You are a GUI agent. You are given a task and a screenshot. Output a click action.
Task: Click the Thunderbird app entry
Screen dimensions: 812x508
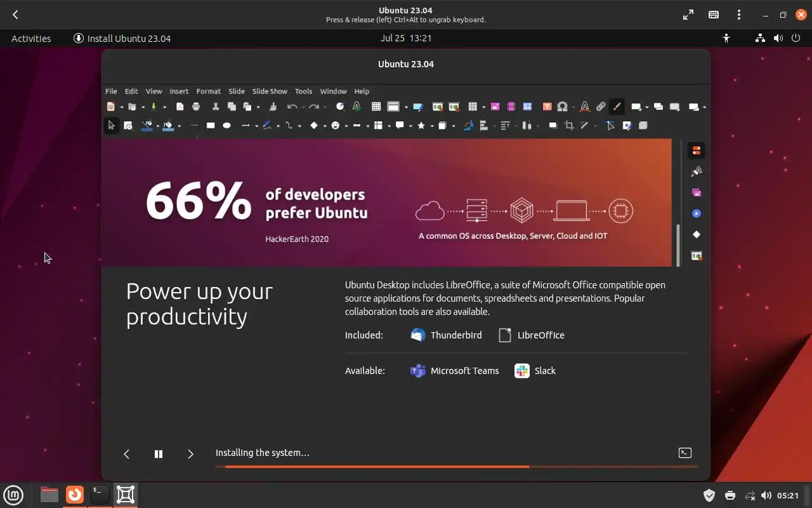click(x=447, y=335)
